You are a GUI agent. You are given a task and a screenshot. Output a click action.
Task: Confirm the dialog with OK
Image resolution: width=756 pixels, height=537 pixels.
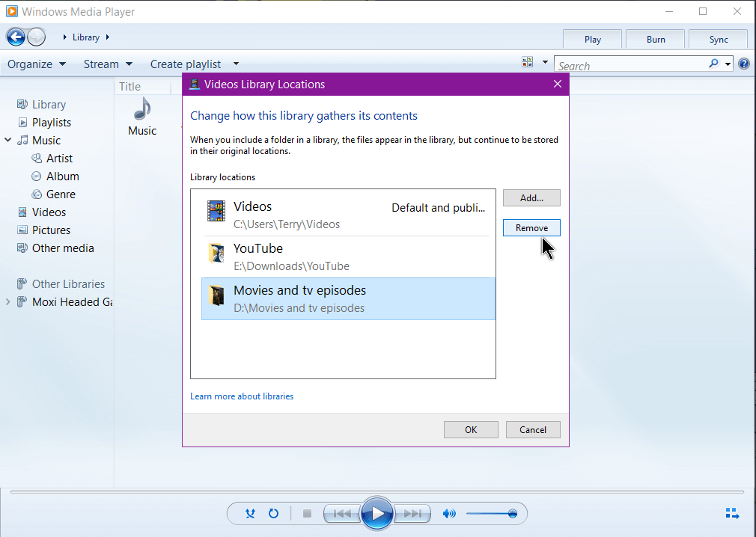point(471,429)
